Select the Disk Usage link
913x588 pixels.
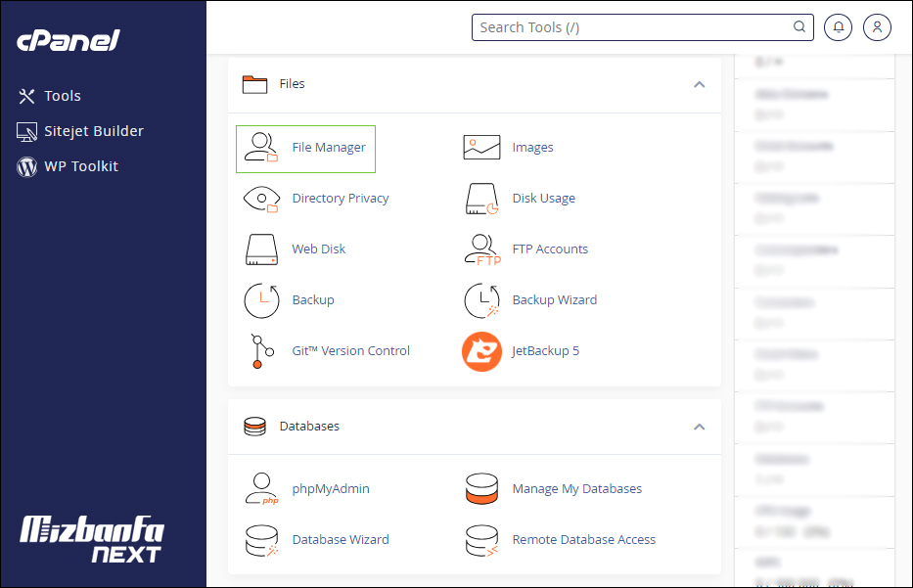pyautogui.click(x=544, y=199)
